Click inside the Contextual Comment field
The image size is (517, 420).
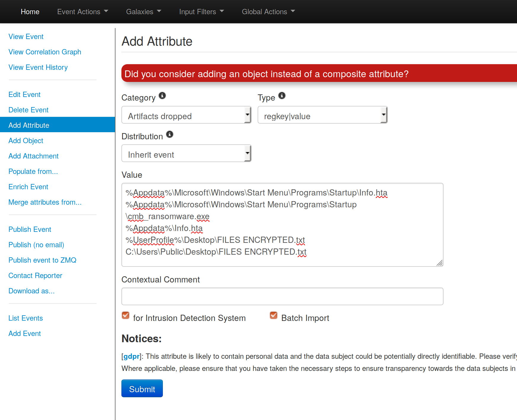pos(282,296)
